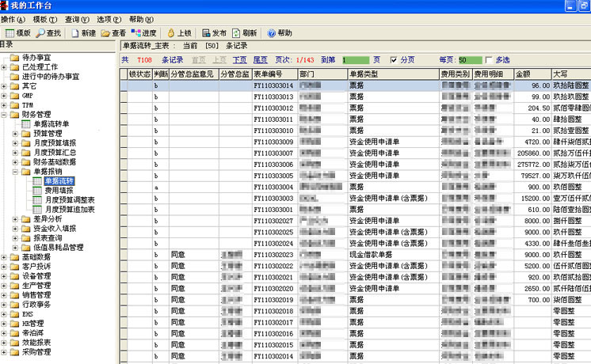Viewport: 591px width, 364px height.
Task: Expand the 差异分析 tree node
Action: click(x=15, y=219)
